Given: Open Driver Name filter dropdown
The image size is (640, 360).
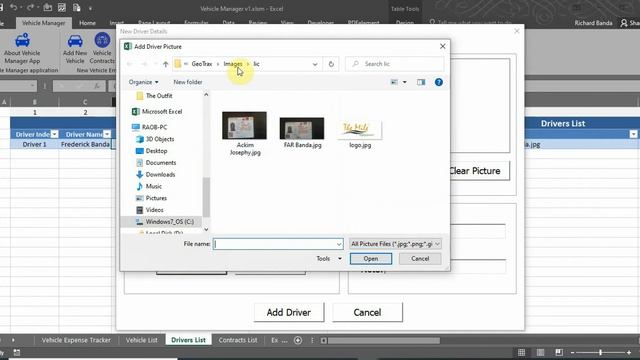Looking at the screenshot, I should pyautogui.click(x=107, y=134).
